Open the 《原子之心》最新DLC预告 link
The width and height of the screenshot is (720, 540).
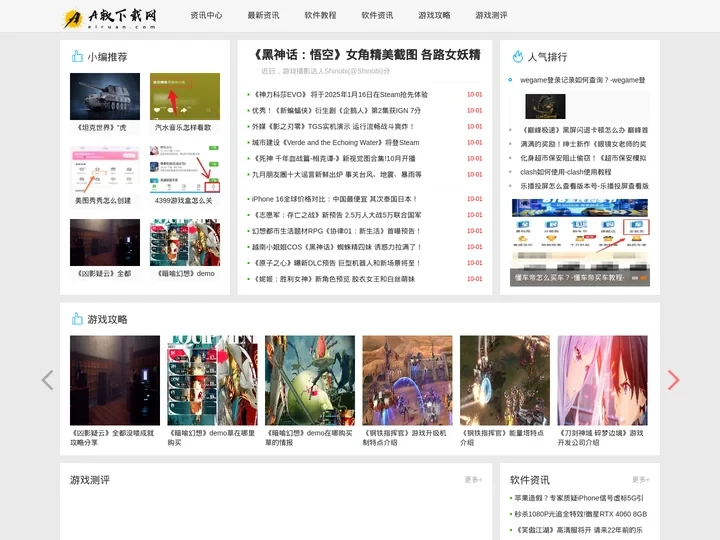[336, 263]
